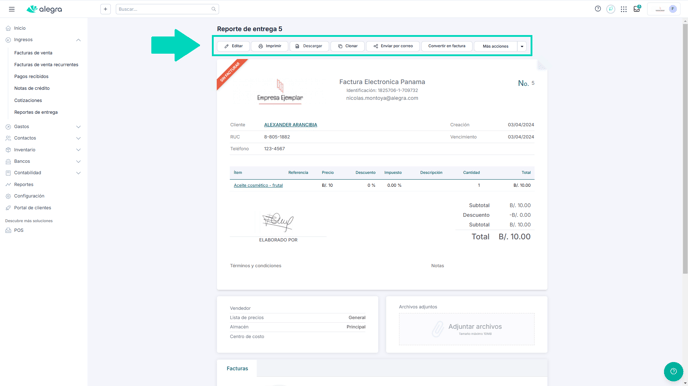Image resolution: width=688 pixels, height=386 pixels.
Task: Open the help question-mark icon in header
Action: click(x=598, y=9)
